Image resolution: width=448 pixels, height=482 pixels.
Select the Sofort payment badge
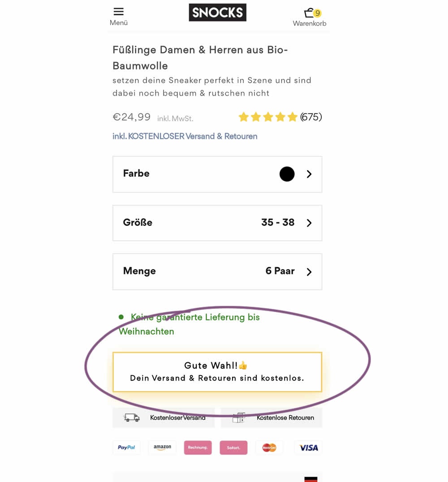point(233,447)
